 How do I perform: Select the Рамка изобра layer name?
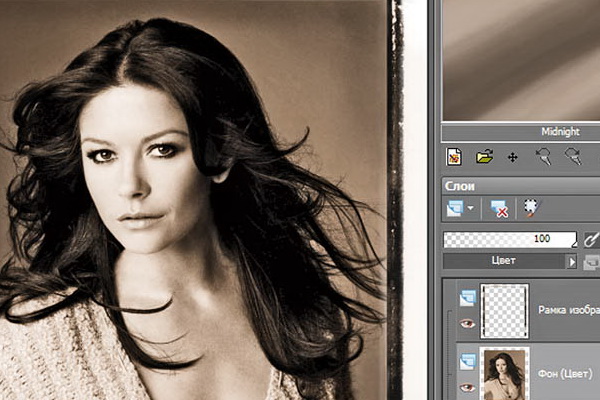tap(569, 310)
